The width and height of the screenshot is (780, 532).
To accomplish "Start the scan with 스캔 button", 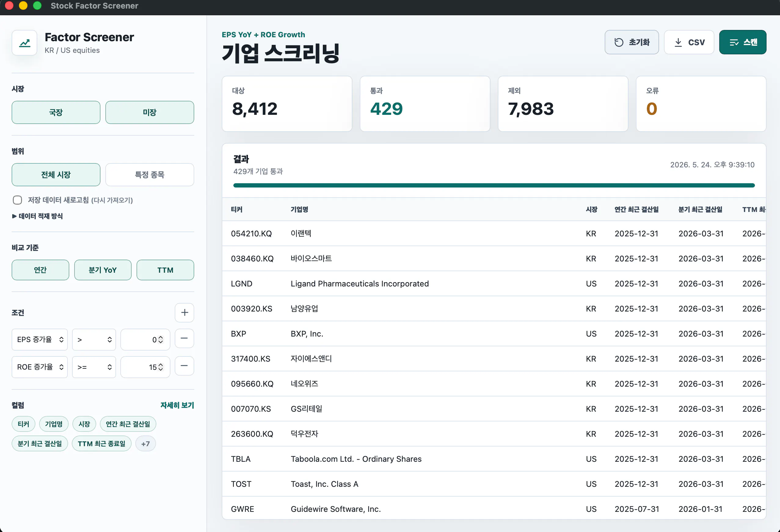I will tap(743, 42).
